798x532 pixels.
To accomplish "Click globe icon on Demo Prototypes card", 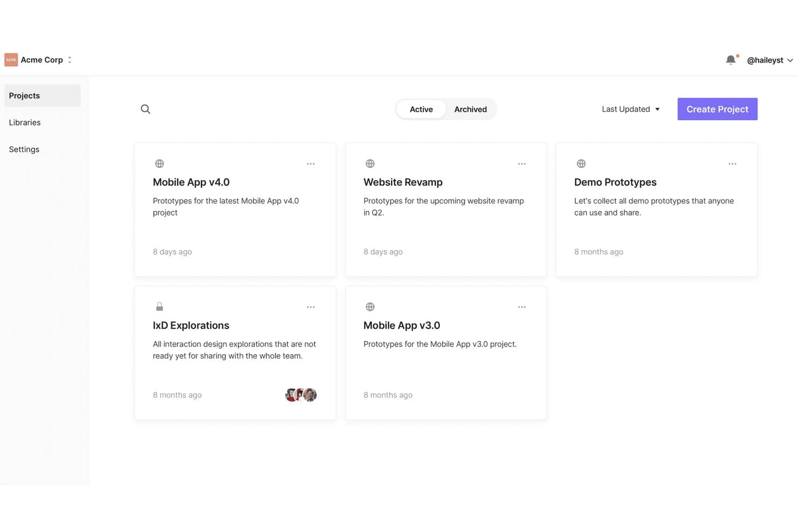I will point(581,163).
